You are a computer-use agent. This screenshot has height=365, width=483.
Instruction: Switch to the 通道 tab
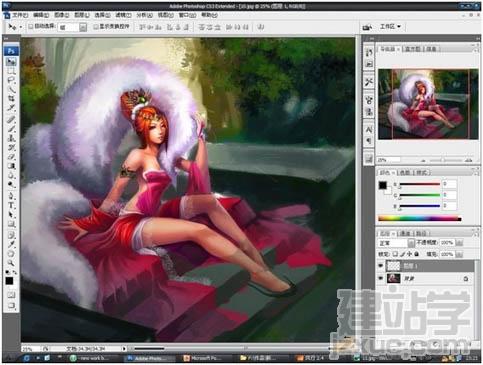click(x=405, y=233)
